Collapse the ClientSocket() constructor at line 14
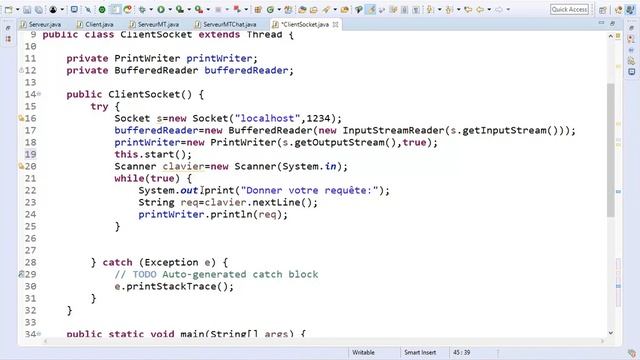The width and height of the screenshot is (640, 360). pos(39,94)
